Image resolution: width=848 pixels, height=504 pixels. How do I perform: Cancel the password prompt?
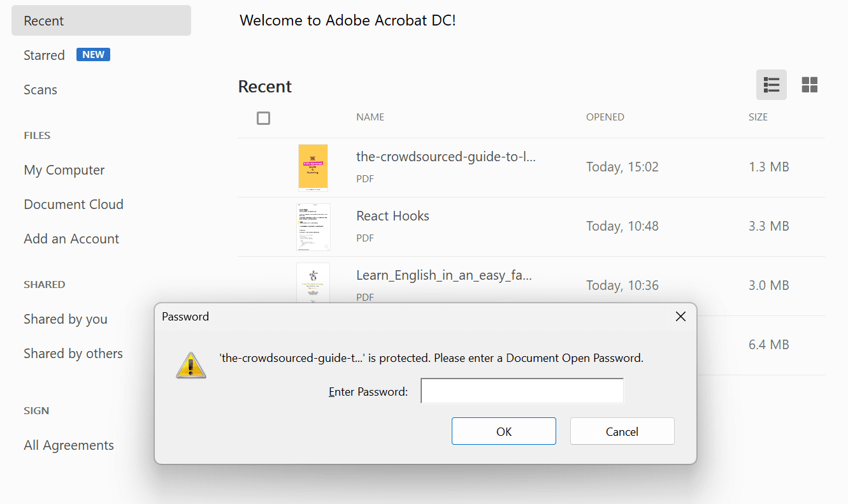[622, 431]
